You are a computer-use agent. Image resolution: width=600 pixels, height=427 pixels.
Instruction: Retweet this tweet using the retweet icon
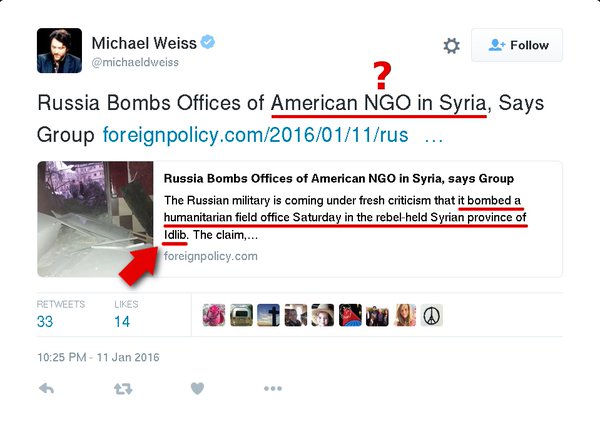[x=123, y=389]
